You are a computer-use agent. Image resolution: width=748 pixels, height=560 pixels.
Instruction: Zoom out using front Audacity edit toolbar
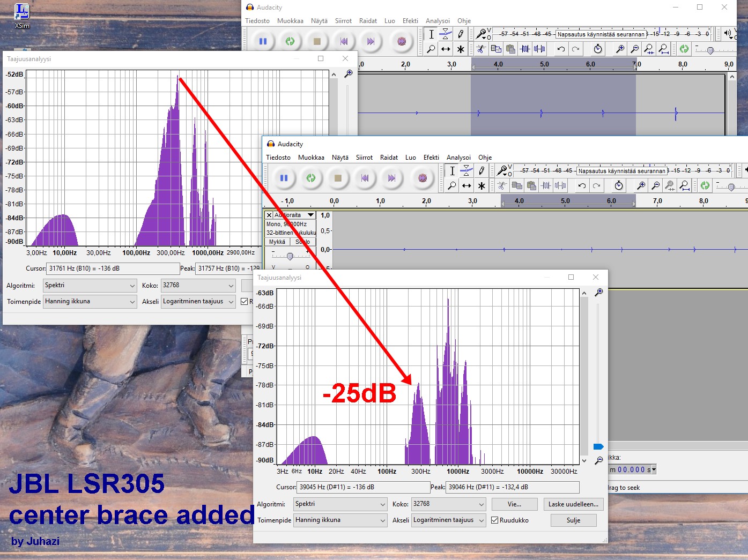point(655,185)
